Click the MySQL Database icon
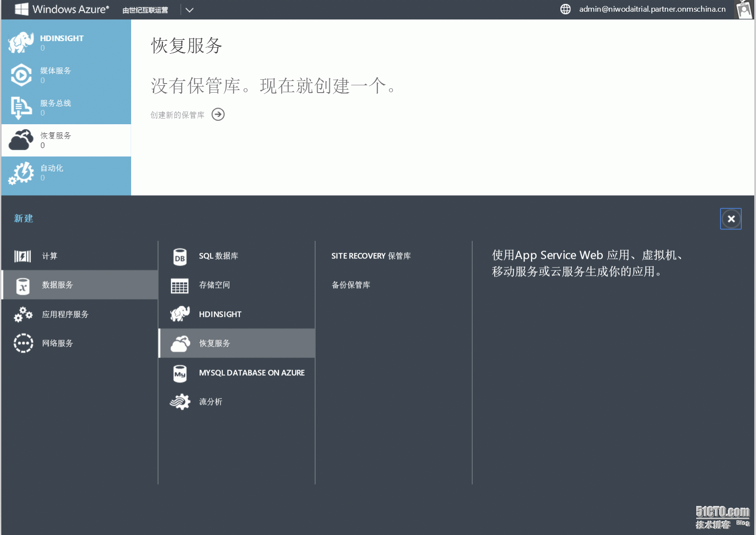This screenshot has height=535, width=756. [180, 373]
